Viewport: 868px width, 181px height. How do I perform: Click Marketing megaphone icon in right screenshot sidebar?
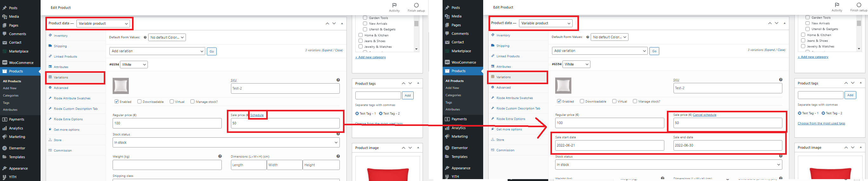click(447, 136)
